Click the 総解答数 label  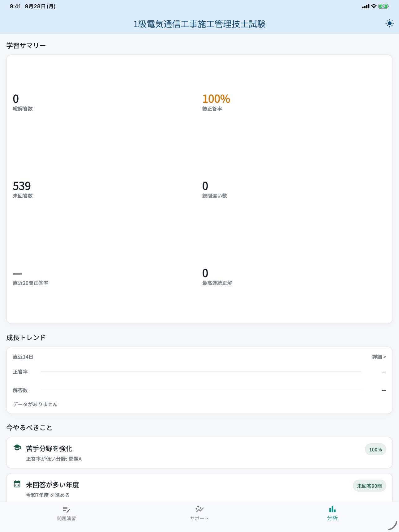23,109
